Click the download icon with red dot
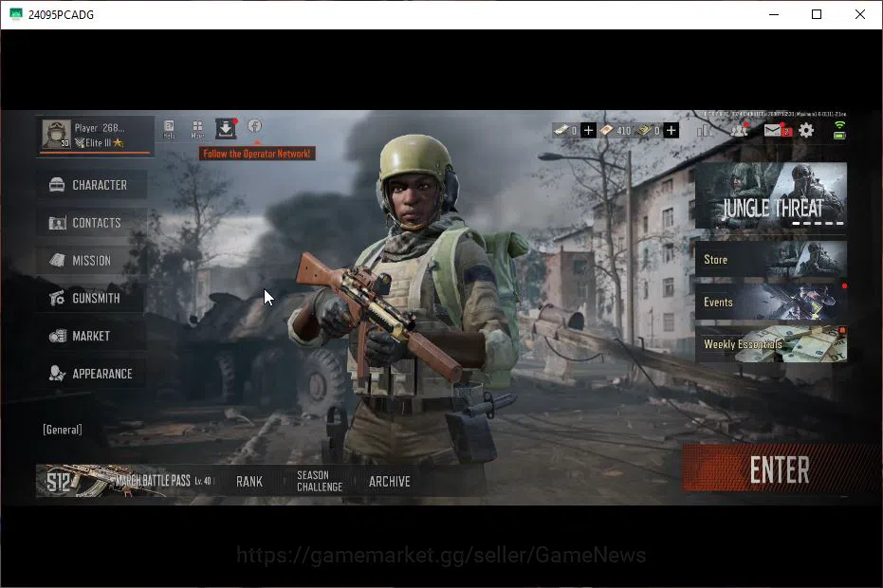883x588 pixels. coord(226,129)
